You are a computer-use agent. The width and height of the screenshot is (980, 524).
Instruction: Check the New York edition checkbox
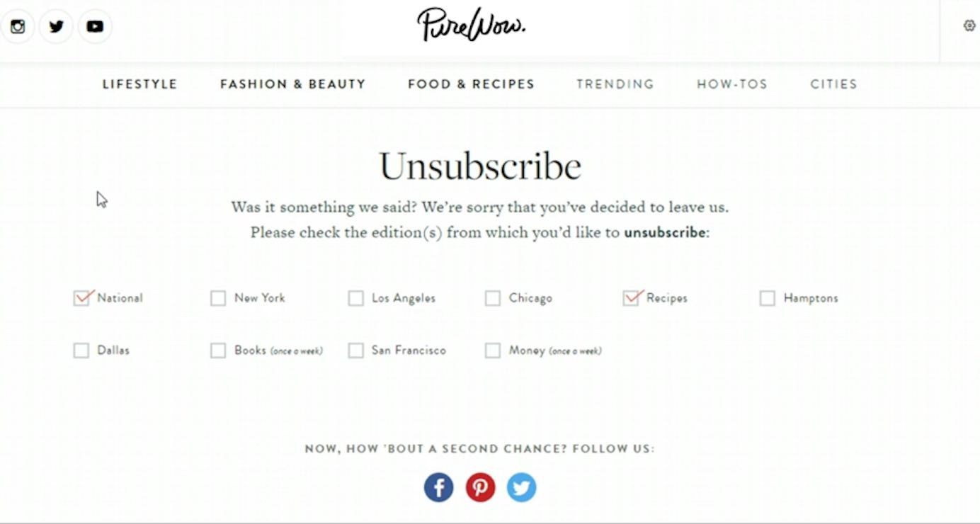(x=218, y=298)
